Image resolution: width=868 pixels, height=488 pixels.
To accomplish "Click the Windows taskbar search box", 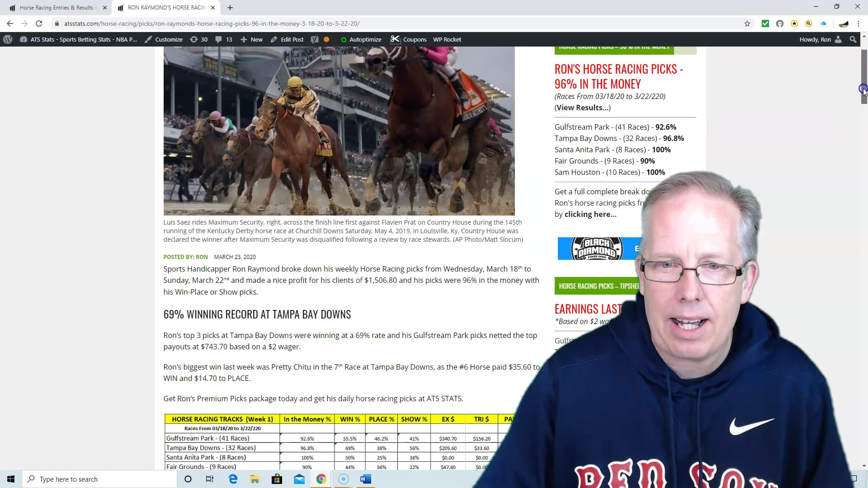I will pos(99,479).
